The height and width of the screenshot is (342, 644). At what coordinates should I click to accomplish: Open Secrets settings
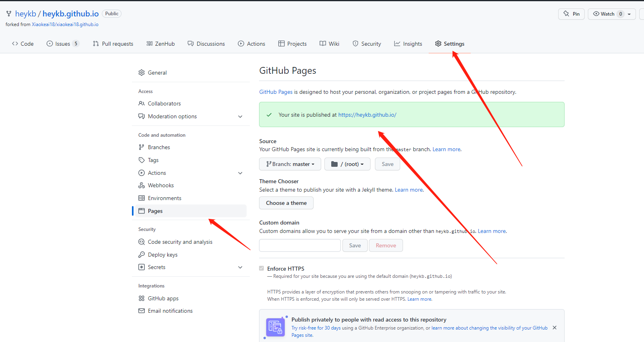coord(191,267)
